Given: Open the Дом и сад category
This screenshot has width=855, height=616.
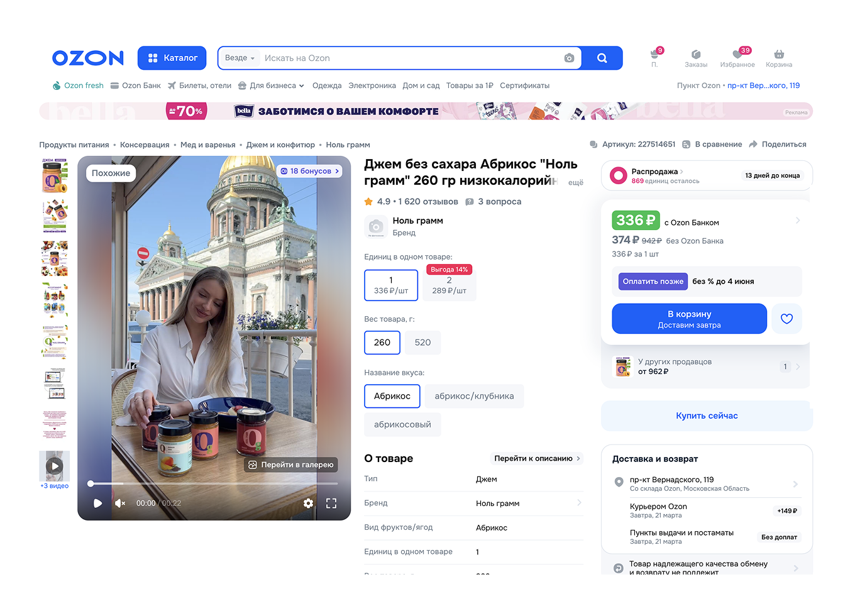Looking at the screenshot, I should pyautogui.click(x=421, y=85).
